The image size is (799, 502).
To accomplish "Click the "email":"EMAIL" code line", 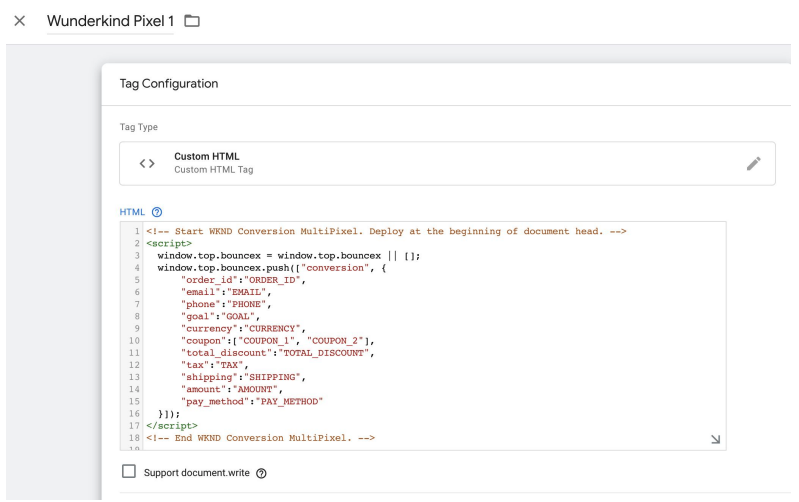I will (226, 293).
